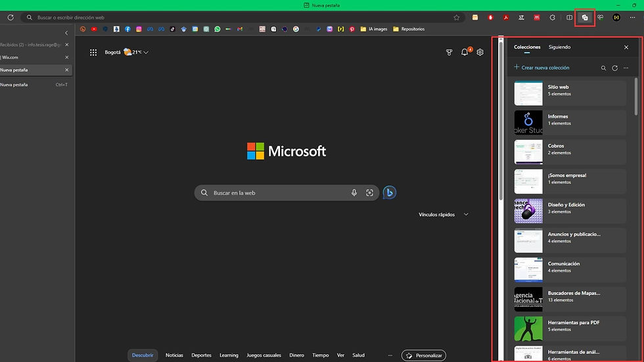The image size is (644, 362).
Task: Open the Bing chat icon
Action: point(389,192)
